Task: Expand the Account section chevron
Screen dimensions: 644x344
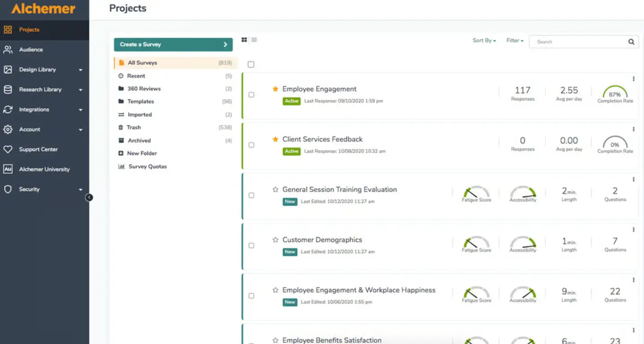Action: tap(81, 130)
